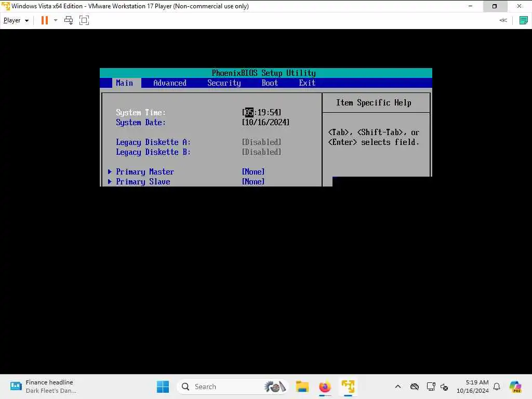Click the System Date label
The width and height of the screenshot is (532, 399).
tap(141, 122)
